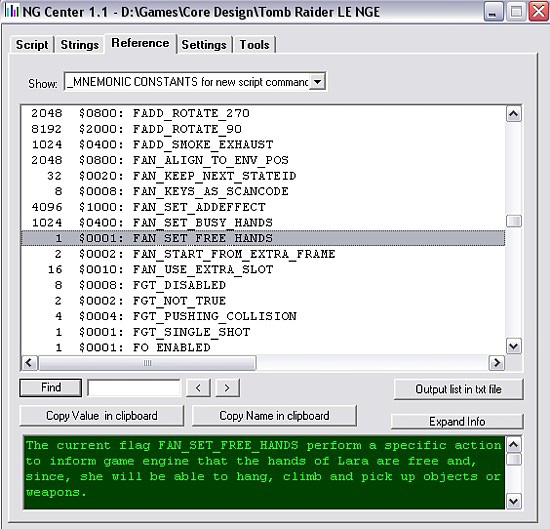Image resolution: width=550 pixels, height=529 pixels.
Task: Open the Script tab
Action: click(32, 45)
